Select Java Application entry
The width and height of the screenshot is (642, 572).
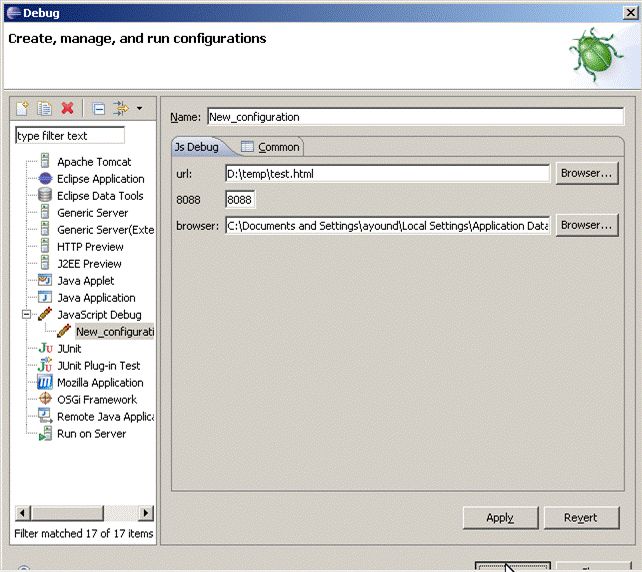[96, 298]
